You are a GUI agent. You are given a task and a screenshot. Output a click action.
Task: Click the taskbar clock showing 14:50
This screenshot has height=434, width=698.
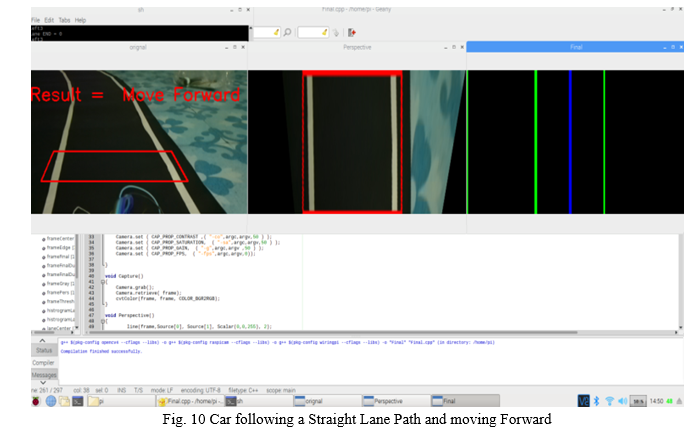pyautogui.click(x=656, y=401)
